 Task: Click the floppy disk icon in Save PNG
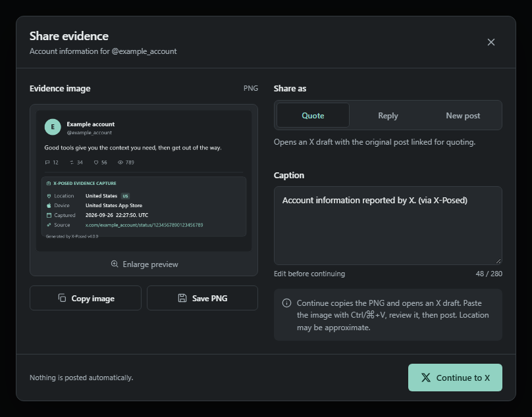coord(182,298)
